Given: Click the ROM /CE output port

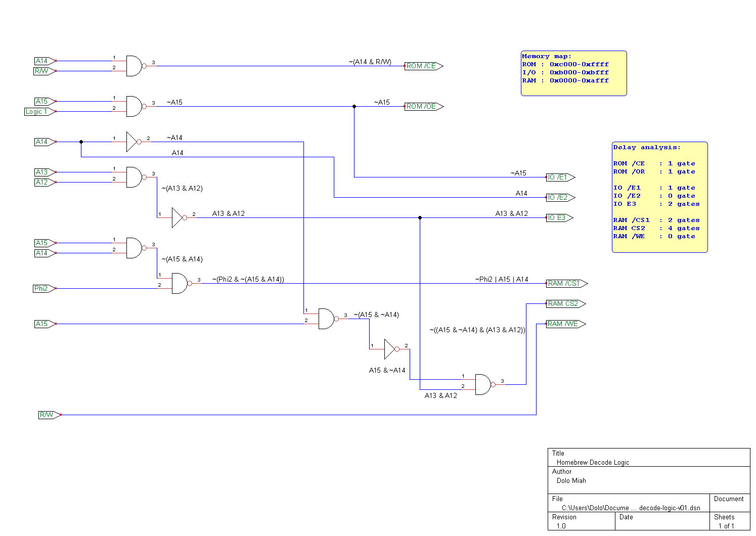Looking at the screenshot, I should pyautogui.click(x=423, y=66).
